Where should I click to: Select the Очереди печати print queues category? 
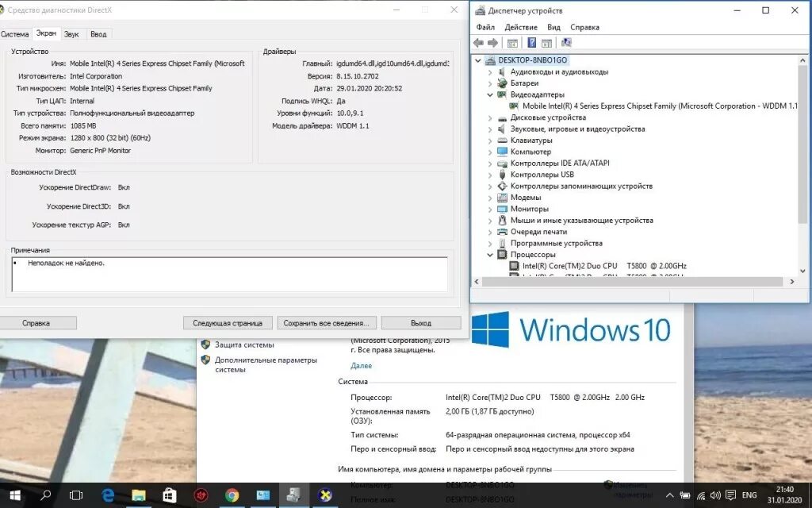pos(538,232)
